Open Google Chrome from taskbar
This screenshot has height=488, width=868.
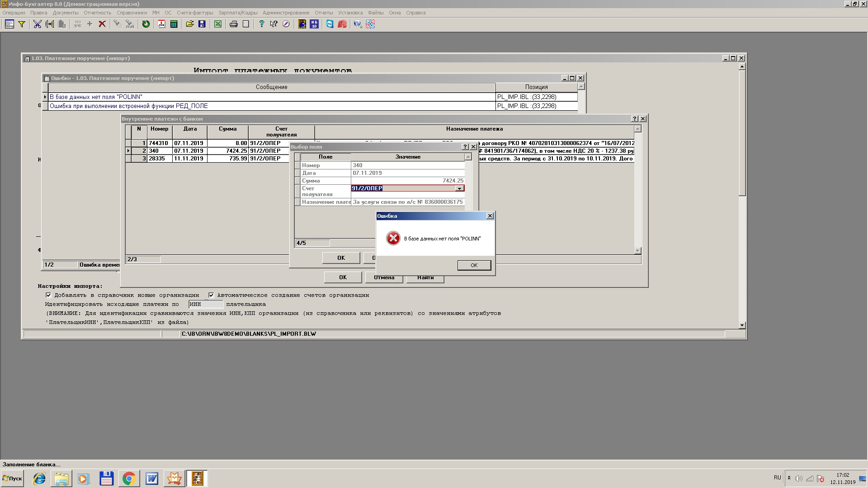pos(129,479)
